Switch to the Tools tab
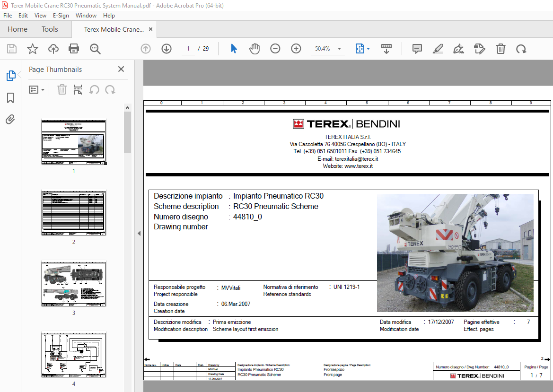 tap(50, 29)
